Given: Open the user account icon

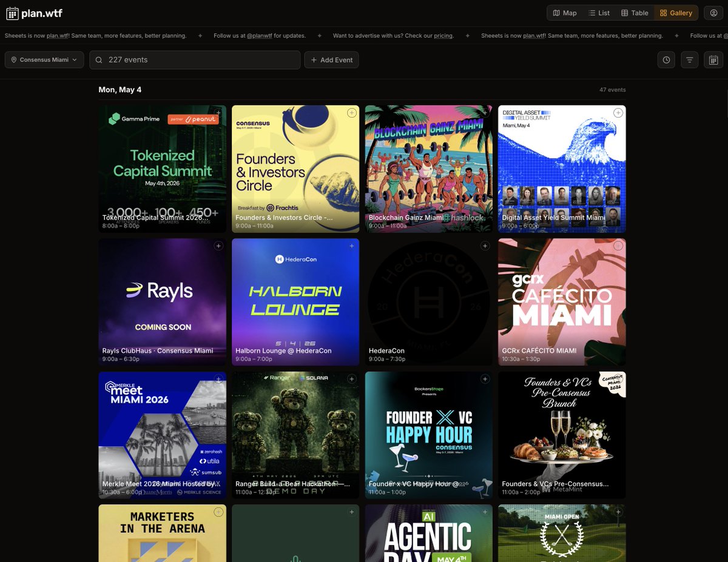Looking at the screenshot, I should pos(713,13).
